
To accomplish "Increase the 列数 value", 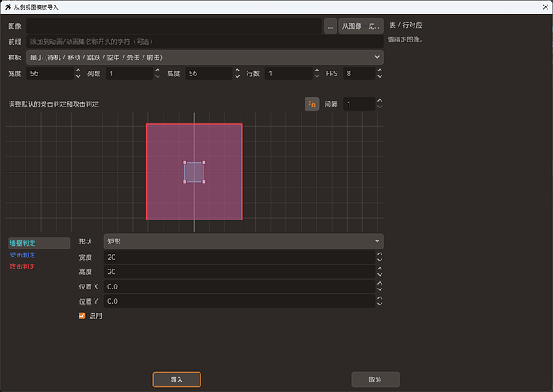I will click(x=158, y=71).
